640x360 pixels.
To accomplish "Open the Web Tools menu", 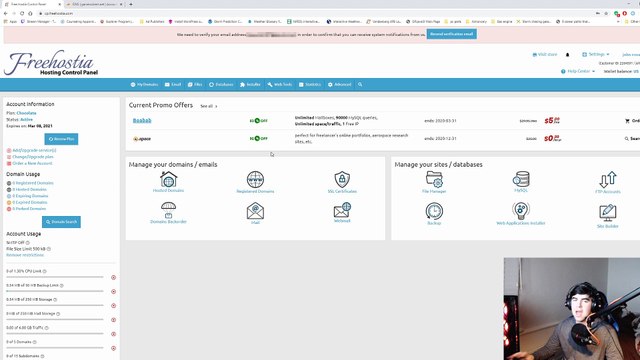I will pyautogui.click(x=280, y=84).
